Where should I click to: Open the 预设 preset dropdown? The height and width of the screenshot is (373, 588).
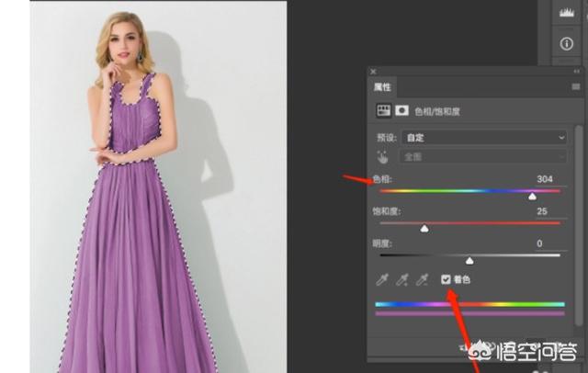pyautogui.click(x=485, y=137)
